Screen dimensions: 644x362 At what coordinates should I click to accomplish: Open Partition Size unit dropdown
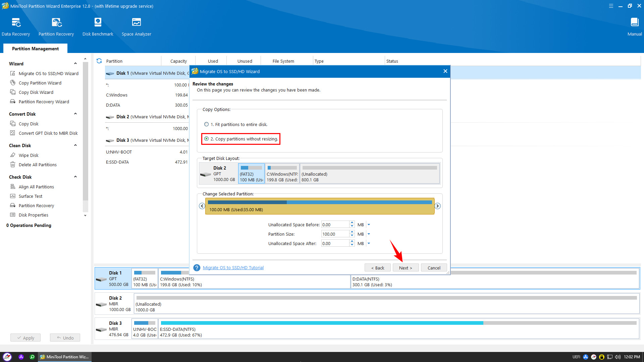pos(369,234)
